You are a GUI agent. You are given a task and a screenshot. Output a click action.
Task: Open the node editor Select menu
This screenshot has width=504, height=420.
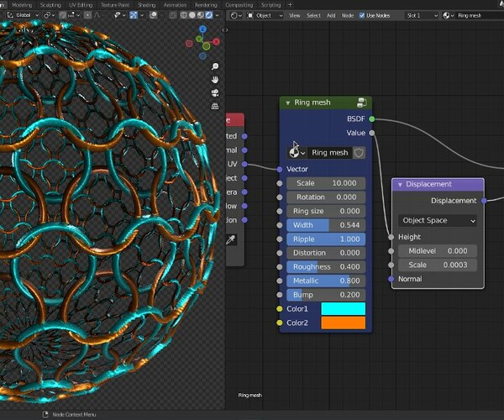[313, 15]
